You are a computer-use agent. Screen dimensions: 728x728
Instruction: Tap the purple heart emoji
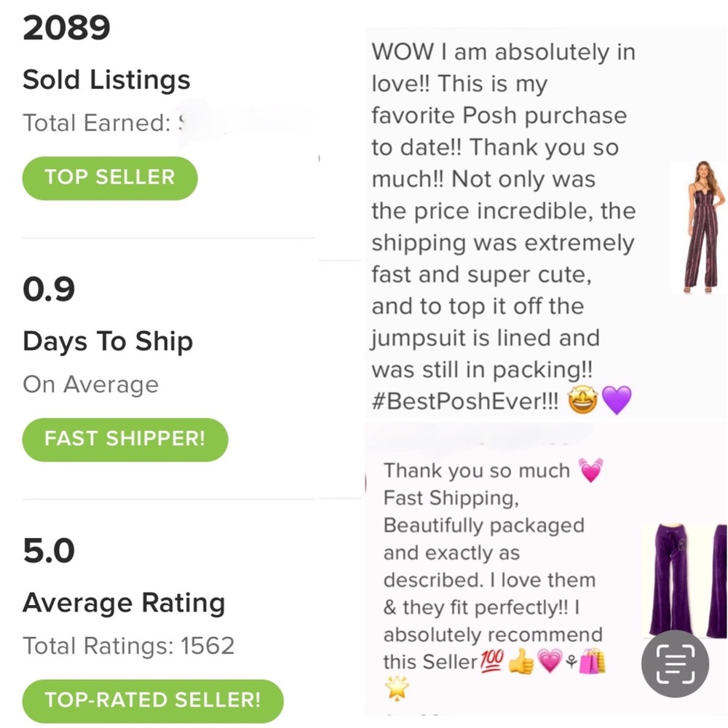617,401
